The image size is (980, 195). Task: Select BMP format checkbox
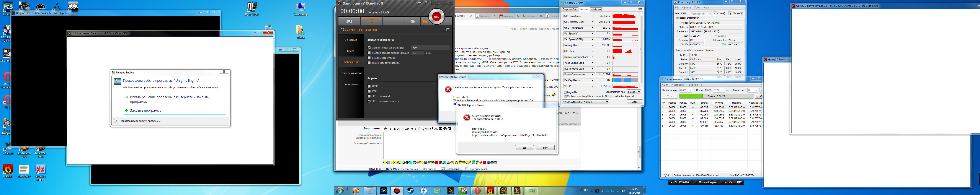click(369, 86)
